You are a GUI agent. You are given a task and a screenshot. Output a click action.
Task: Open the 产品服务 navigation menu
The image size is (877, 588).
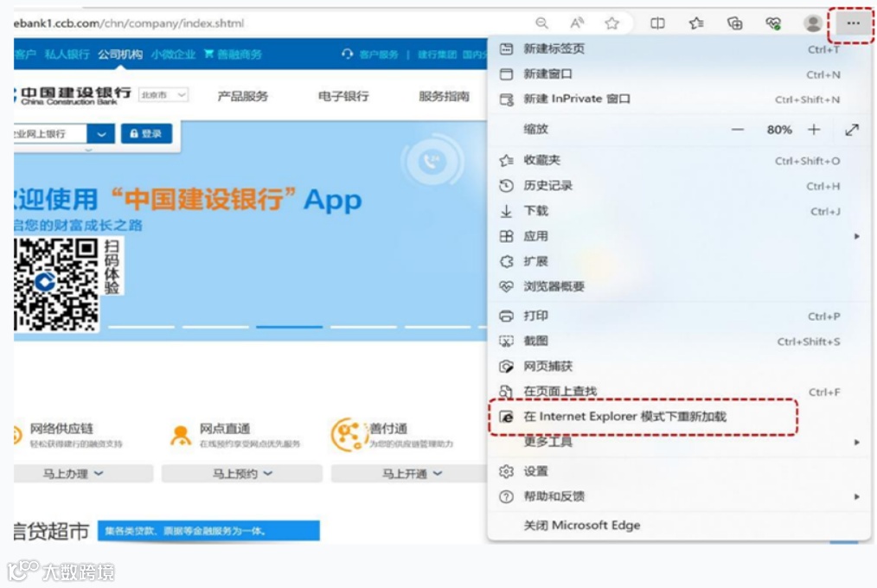[243, 96]
